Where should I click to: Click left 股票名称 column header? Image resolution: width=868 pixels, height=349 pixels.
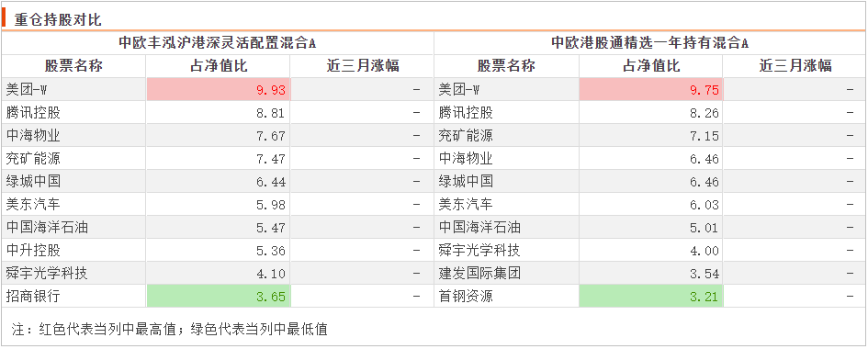pos(73,66)
